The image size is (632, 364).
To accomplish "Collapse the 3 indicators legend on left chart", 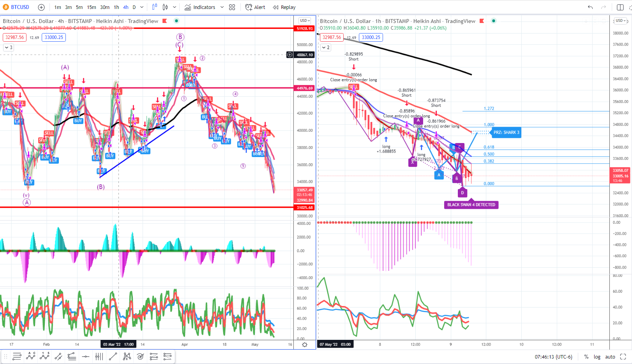I will tap(9, 48).
